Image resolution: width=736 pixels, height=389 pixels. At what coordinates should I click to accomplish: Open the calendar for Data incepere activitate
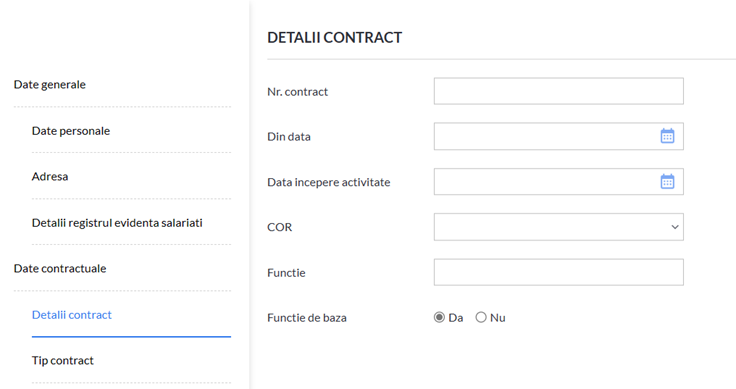[x=667, y=182]
